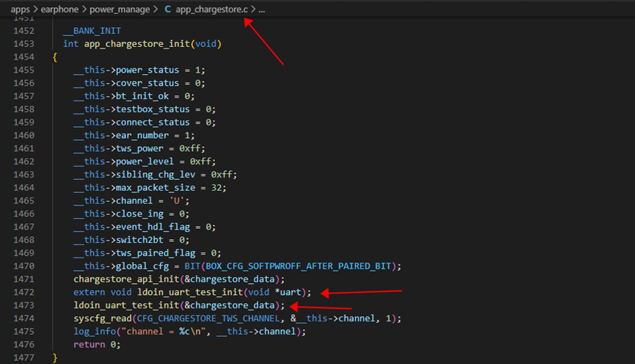This screenshot has height=364, width=635.
Task: Click sibling_chg_lev on line 1463
Action: click(x=156, y=175)
